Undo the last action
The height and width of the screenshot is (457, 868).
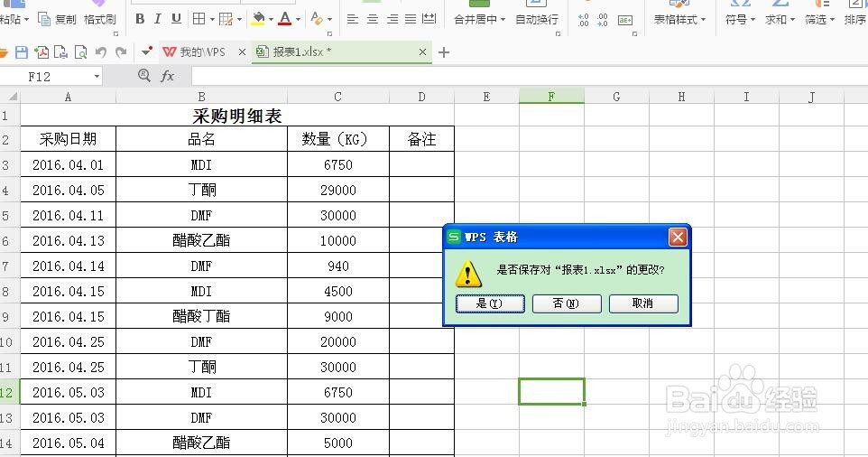point(101,52)
